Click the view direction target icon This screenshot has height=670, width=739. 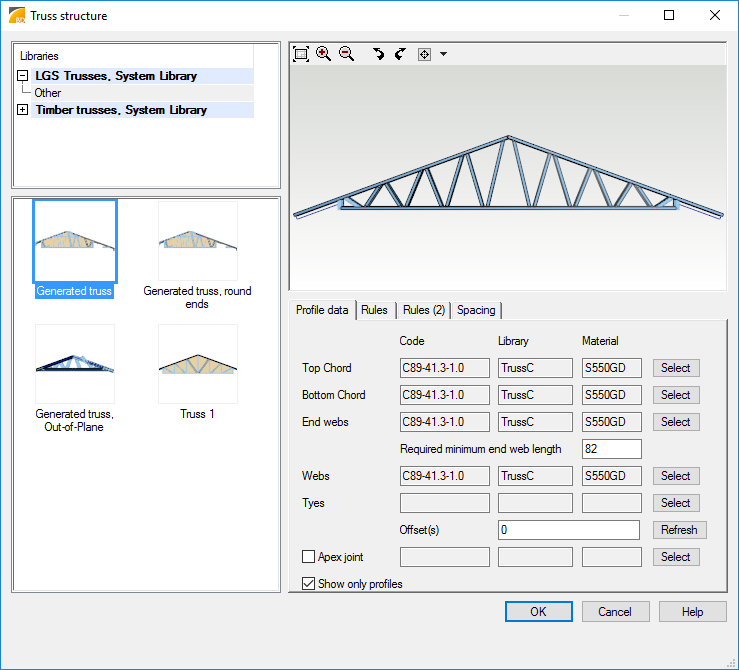424,54
